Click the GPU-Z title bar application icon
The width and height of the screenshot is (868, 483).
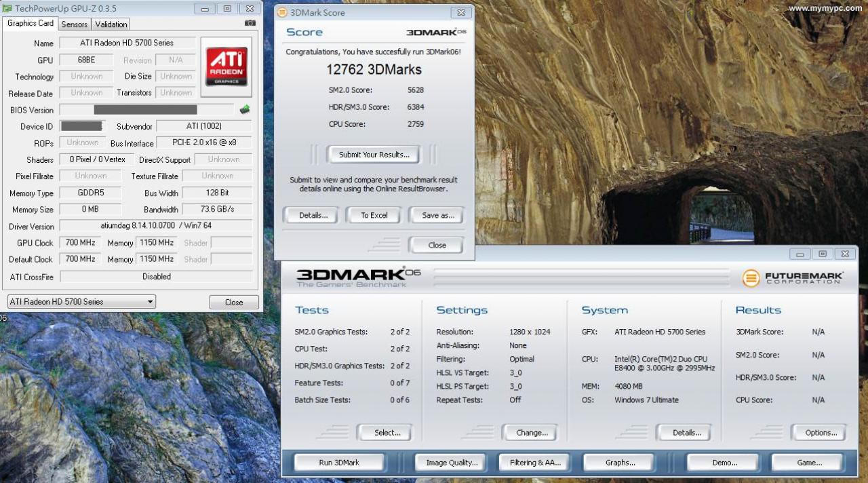7,8
